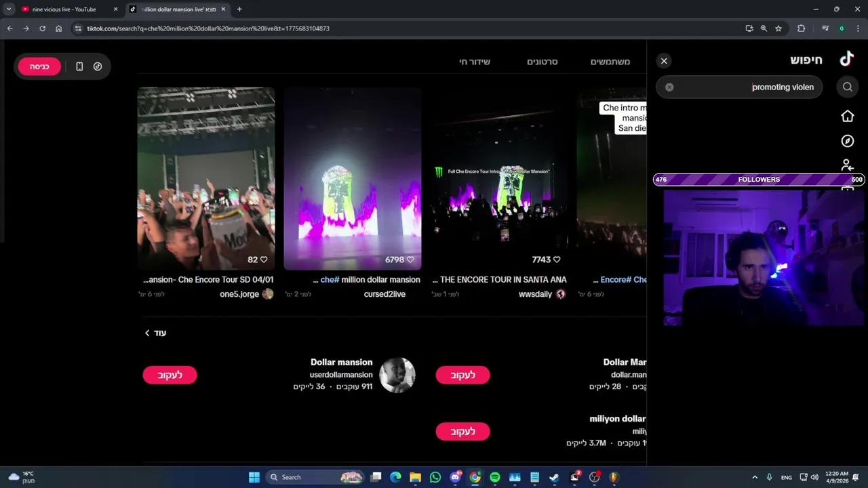The width and height of the screenshot is (868, 488).
Task: Open one5.jorge user profile link
Action: [239, 294]
